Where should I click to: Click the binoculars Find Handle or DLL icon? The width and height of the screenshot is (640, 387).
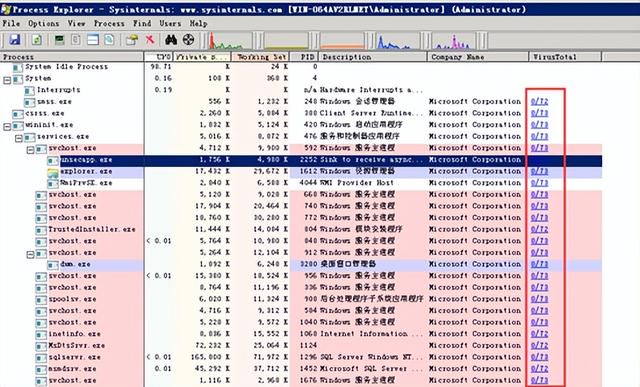[171, 40]
